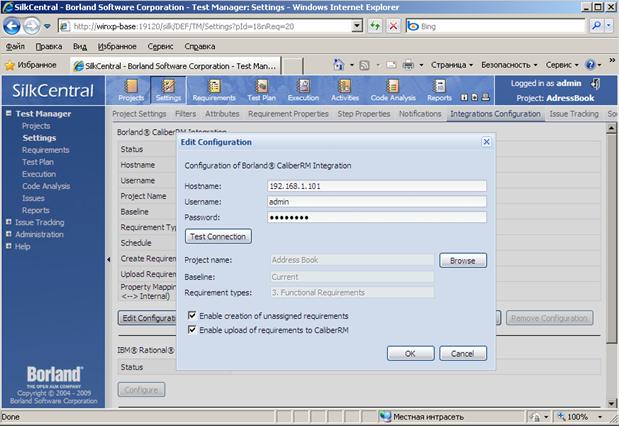
Task: Open the zoom level 100% dropdown
Action: [x=600, y=417]
